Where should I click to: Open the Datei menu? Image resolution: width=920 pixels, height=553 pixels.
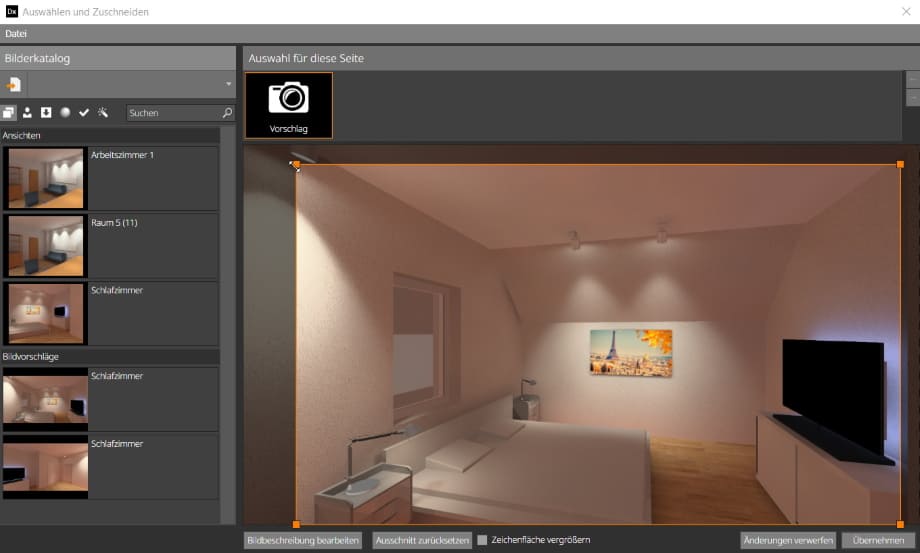(16, 34)
